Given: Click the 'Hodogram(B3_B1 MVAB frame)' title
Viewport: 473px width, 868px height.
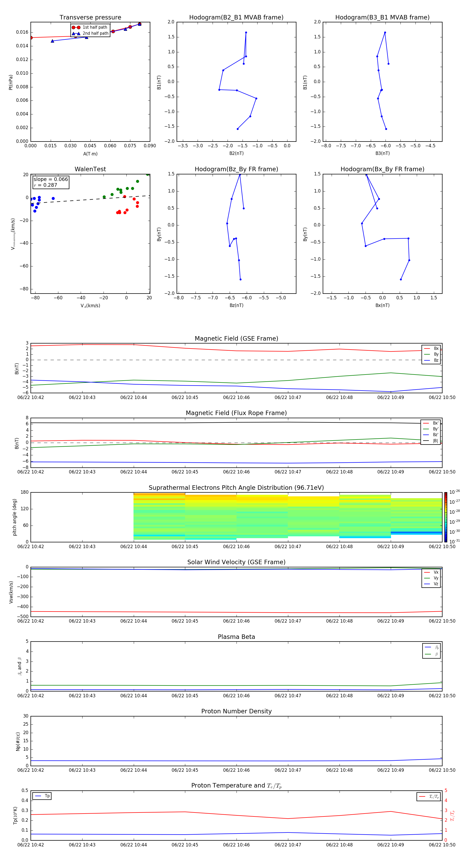Looking at the screenshot, I should click(382, 18).
